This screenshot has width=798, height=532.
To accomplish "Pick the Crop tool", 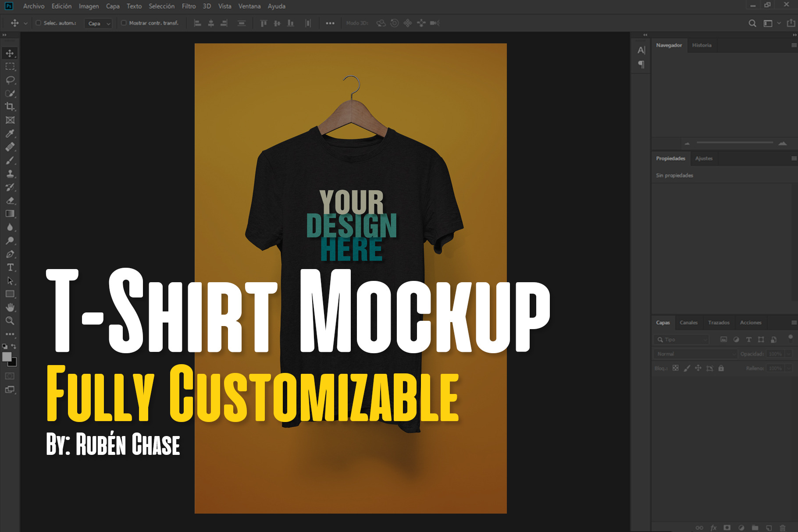I will point(10,106).
